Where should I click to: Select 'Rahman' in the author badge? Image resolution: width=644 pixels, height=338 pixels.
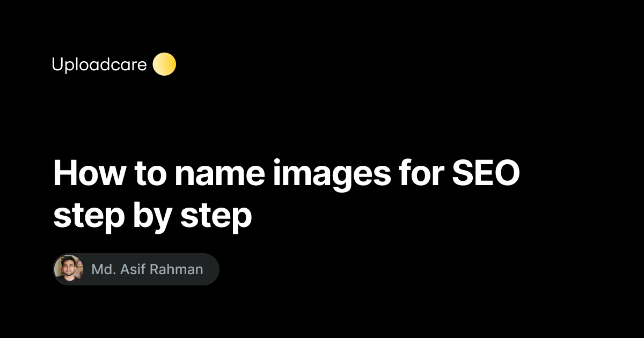click(178, 269)
